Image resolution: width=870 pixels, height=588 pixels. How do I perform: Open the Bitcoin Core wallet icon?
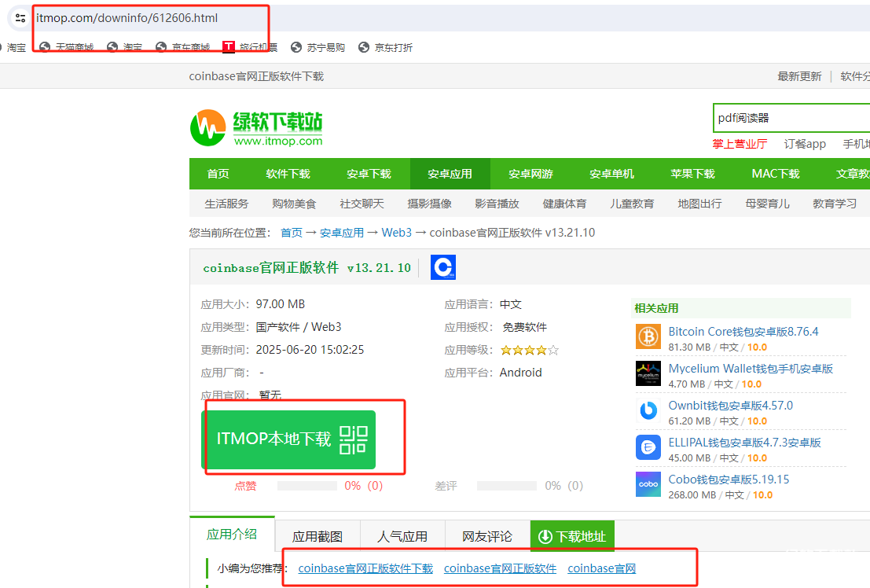coord(648,336)
